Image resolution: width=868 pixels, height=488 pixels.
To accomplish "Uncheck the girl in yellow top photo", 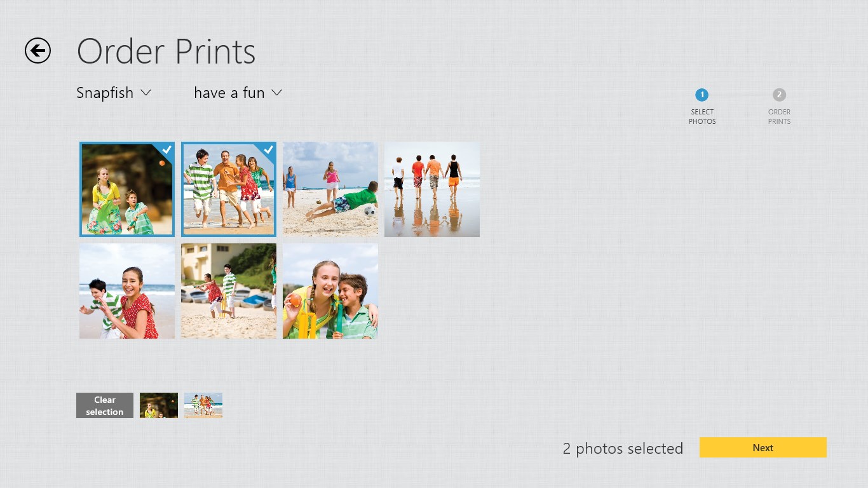I will click(126, 189).
